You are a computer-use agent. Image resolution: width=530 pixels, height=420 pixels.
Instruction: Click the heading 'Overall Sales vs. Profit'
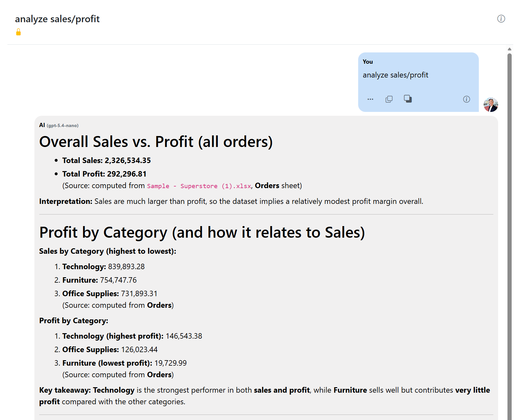(156, 142)
